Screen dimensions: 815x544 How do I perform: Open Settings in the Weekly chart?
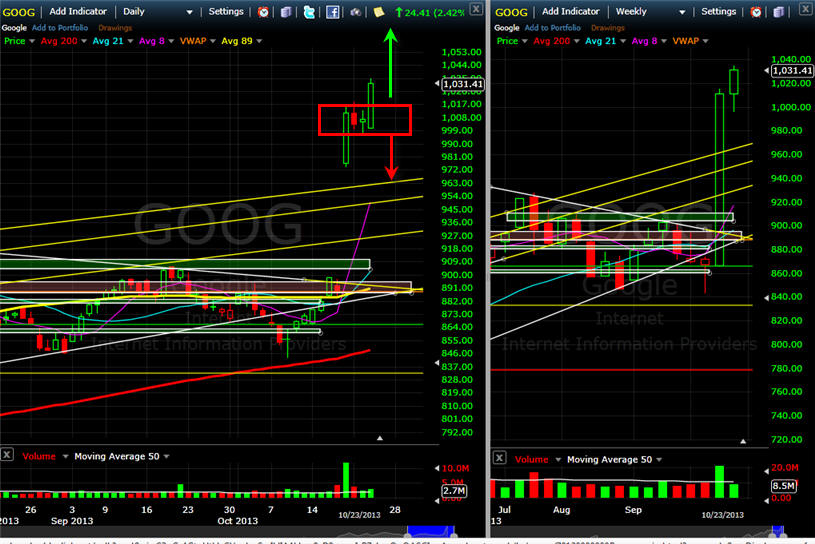(718, 11)
